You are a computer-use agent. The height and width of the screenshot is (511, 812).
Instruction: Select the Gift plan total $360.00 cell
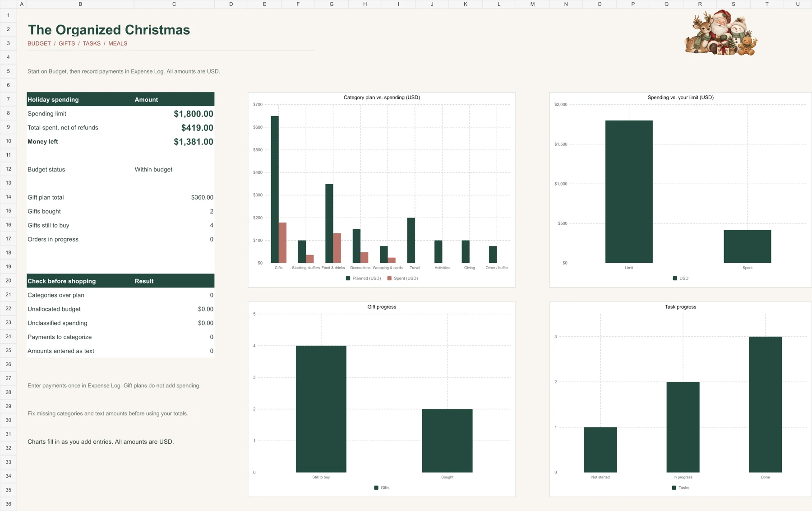[174, 198]
